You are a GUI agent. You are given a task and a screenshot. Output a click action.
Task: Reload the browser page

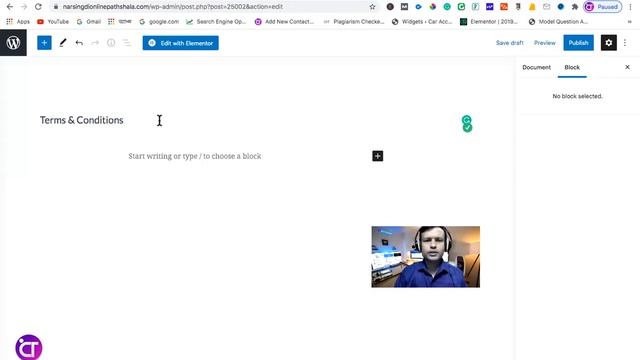[x=38, y=7]
